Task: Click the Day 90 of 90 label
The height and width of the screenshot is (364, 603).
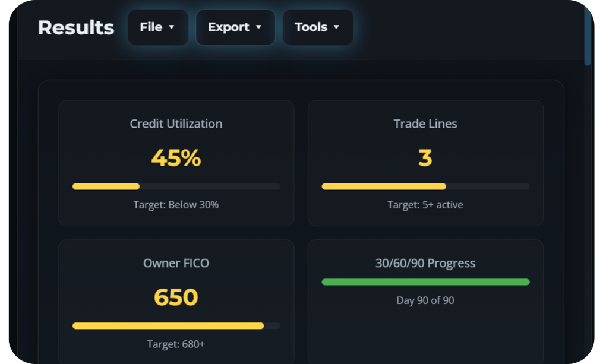Action: point(425,300)
